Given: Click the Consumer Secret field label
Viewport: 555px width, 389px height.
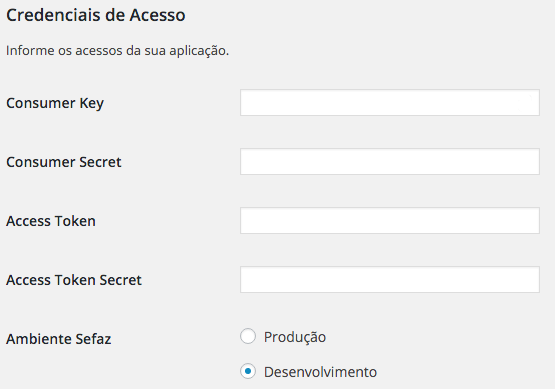Looking at the screenshot, I should point(64,162).
